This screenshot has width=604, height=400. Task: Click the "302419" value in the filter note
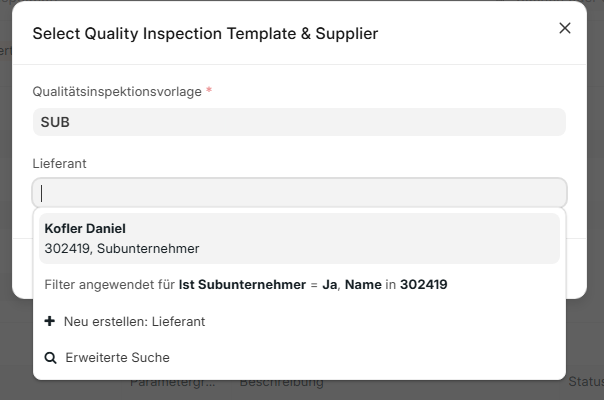click(x=423, y=285)
